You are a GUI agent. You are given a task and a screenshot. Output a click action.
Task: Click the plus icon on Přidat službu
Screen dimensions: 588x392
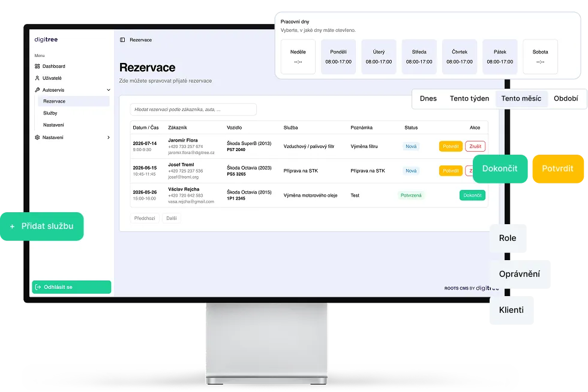click(x=13, y=227)
